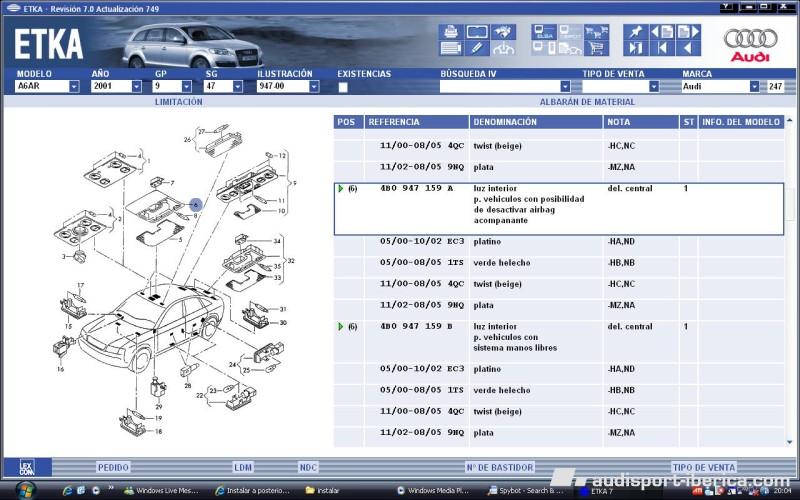Screen dimensions: 800x500
Task: Click the documents and car icon
Action: tap(570, 48)
